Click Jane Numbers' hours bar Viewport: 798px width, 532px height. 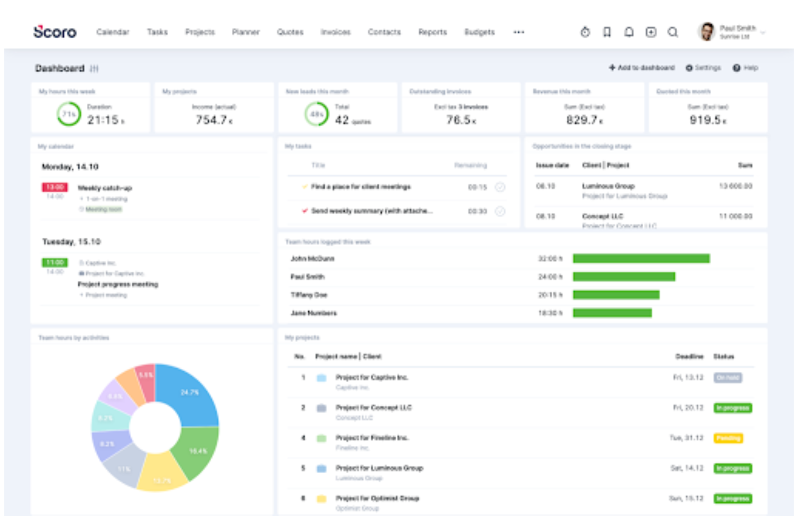click(x=612, y=313)
